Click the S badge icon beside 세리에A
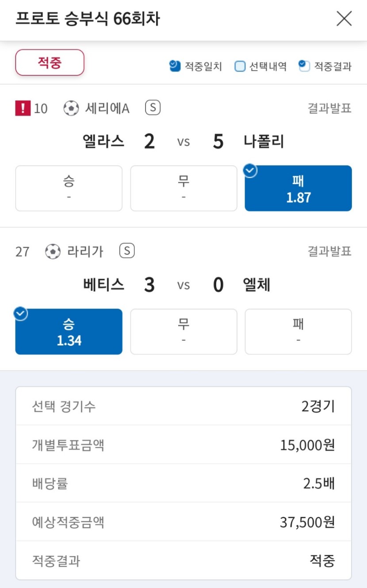 153,108
